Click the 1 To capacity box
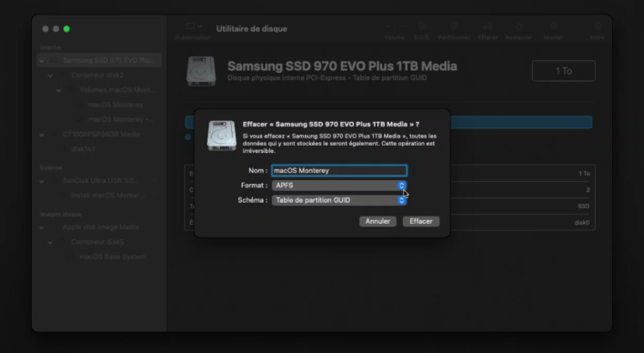Viewport: 644px width, 353px height. pyautogui.click(x=564, y=71)
